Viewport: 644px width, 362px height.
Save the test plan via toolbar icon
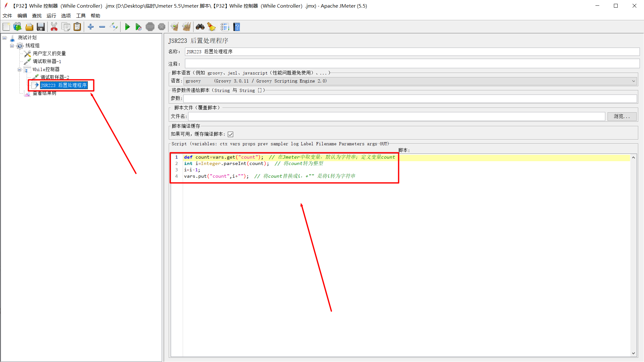tap(41, 27)
